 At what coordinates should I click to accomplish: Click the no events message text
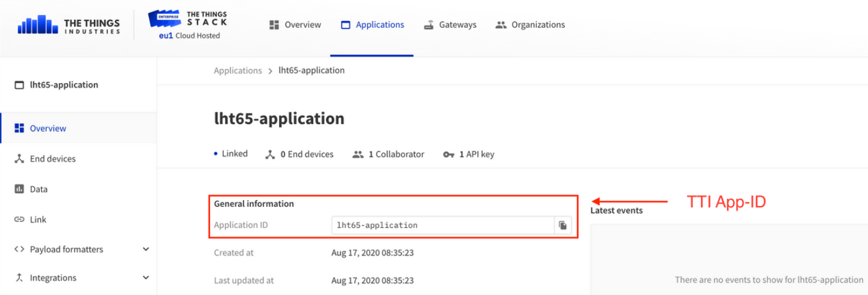pos(769,280)
